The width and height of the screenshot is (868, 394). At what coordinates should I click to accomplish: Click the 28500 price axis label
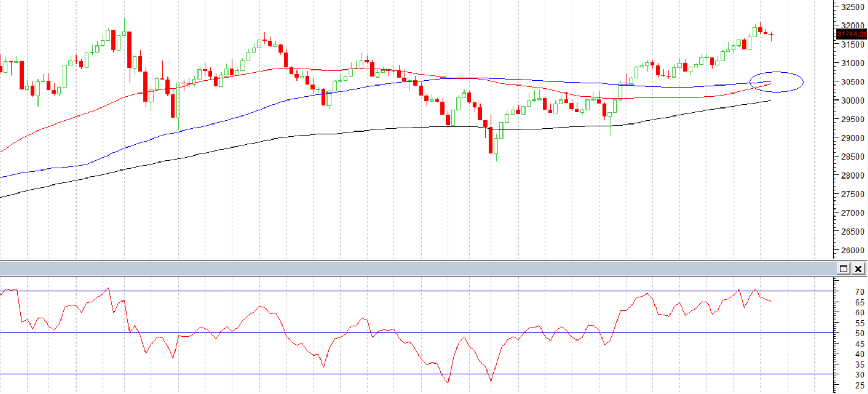click(x=852, y=157)
